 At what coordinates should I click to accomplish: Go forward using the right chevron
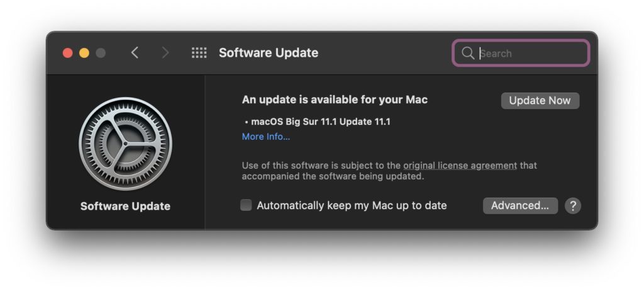[x=165, y=53]
